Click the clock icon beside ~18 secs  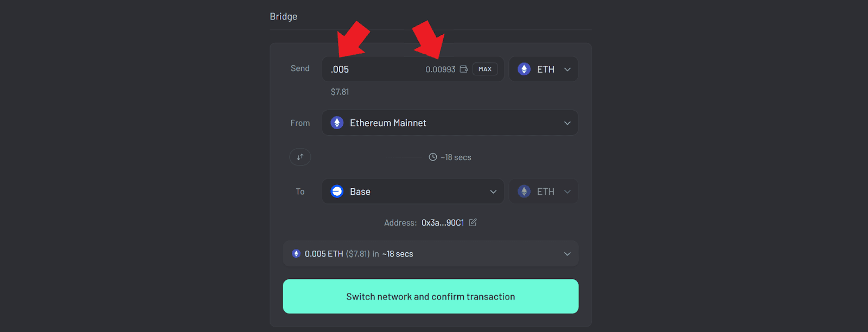[432, 157]
